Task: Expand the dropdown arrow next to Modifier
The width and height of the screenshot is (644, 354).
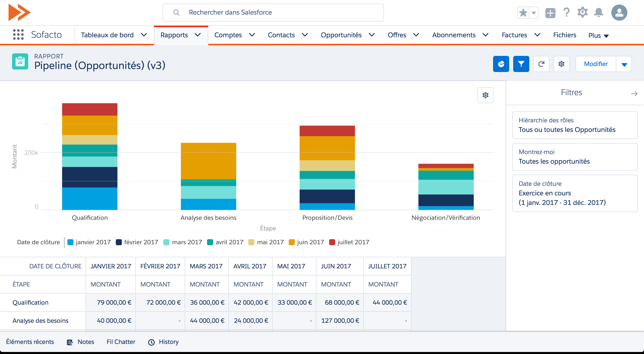Action: tap(624, 64)
